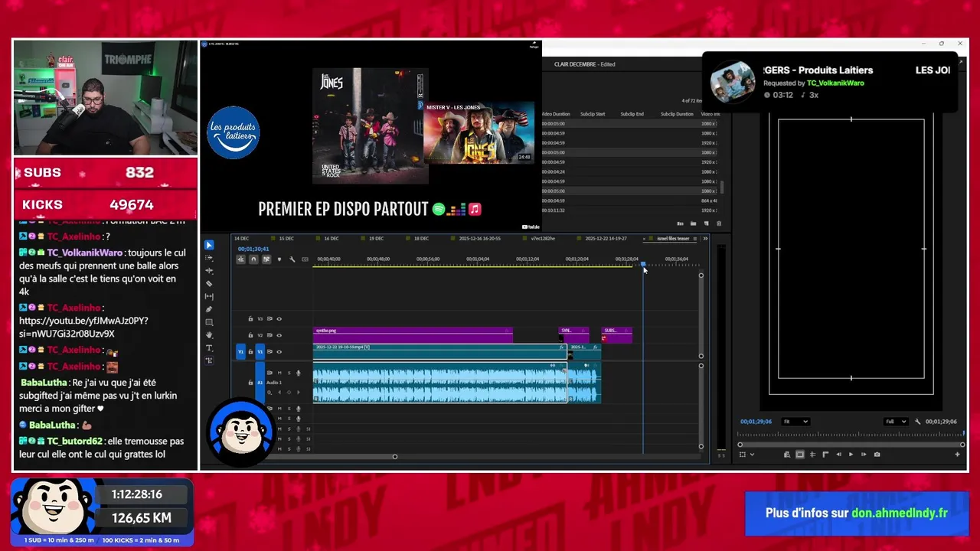980x551 pixels.
Task: Lock the V3 track
Action: coord(250,319)
